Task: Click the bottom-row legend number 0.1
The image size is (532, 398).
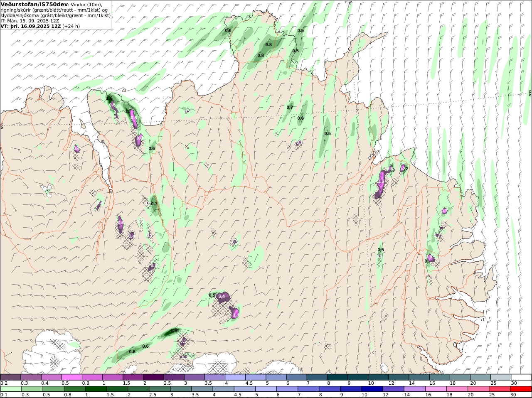Action: tap(4, 395)
